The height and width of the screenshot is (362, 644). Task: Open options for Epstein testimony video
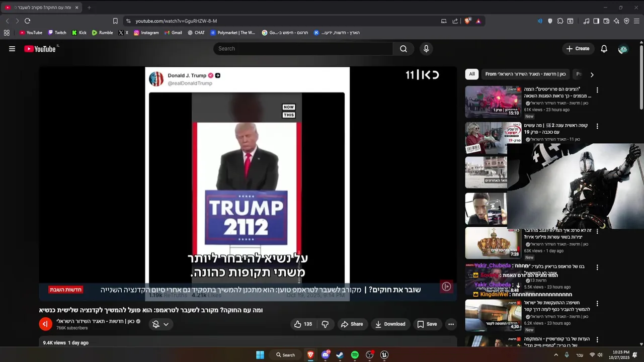(597, 340)
